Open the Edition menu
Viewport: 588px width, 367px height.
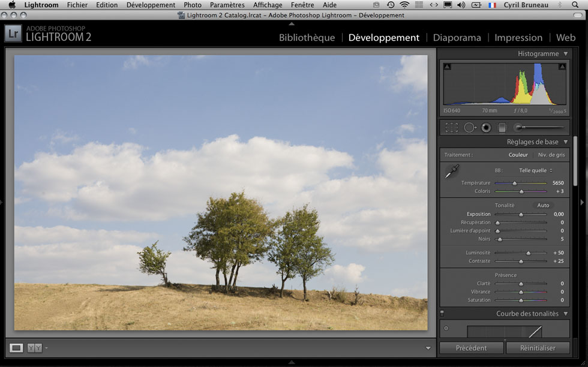[x=107, y=5]
